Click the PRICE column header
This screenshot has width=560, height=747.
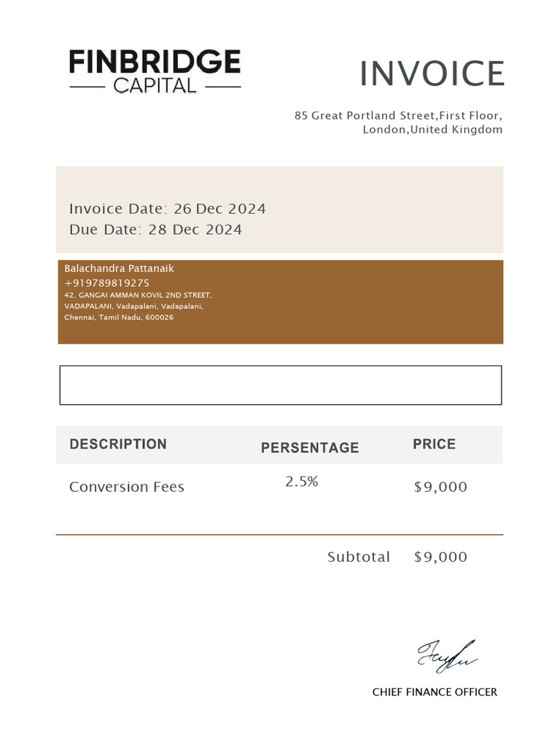pyautogui.click(x=434, y=444)
